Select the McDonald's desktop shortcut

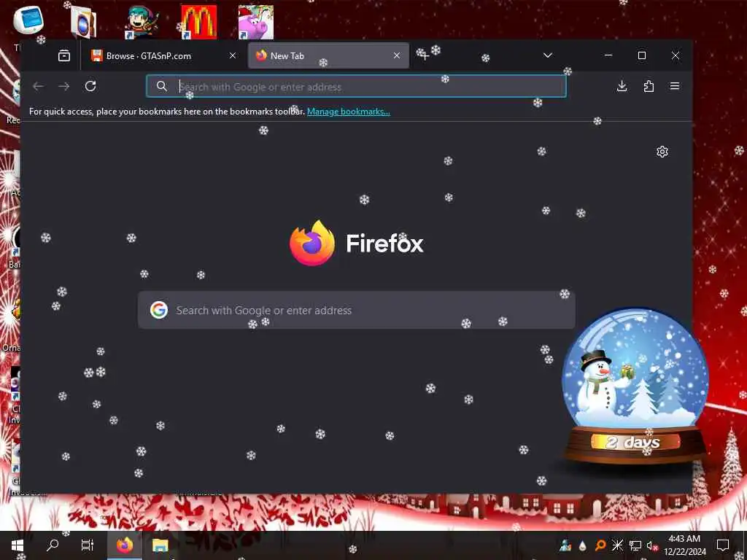click(x=198, y=22)
